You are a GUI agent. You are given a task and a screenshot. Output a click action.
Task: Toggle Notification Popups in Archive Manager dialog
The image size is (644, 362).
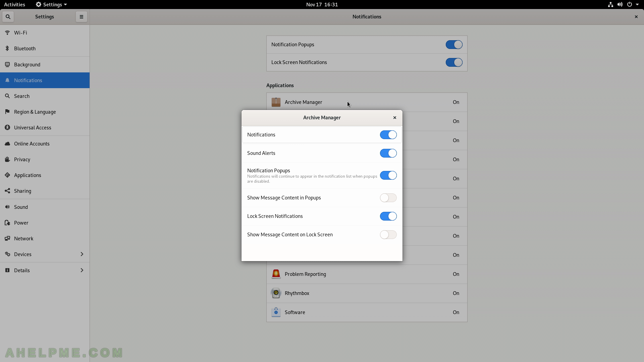(x=388, y=175)
